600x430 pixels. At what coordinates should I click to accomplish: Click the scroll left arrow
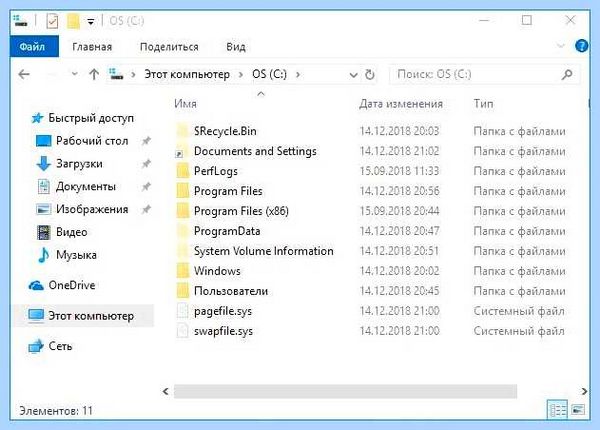point(165,391)
